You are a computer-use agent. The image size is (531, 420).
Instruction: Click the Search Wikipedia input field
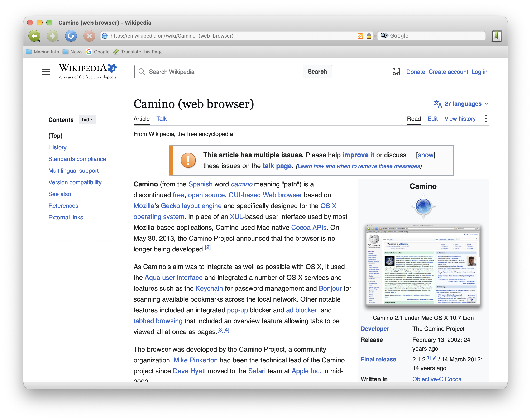click(x=219, y=72)
